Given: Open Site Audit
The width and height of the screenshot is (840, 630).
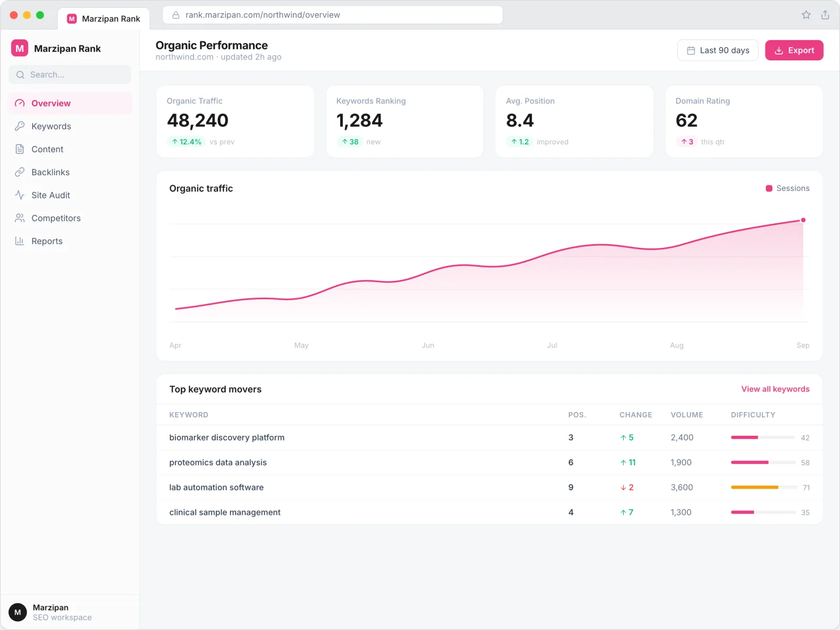Looking at the screenshot, I should click(70, 195).
